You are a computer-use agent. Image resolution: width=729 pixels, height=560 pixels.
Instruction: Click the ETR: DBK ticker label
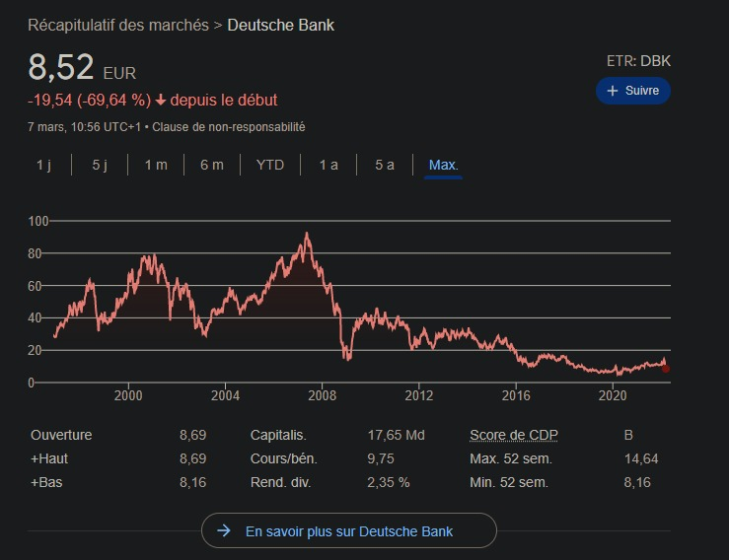[x=638, y=61]
